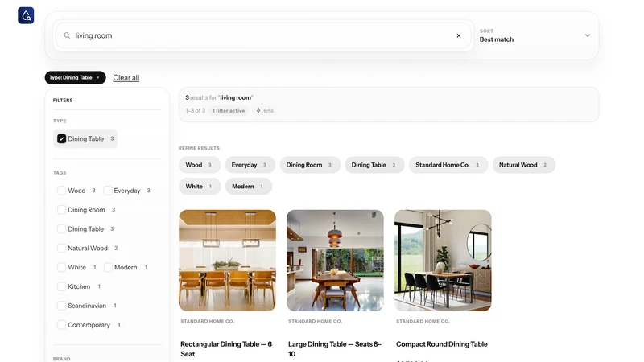Check the Kitchen tag checkbox
The width and height of the screenshot is (644, 362).
coord(62,286)
